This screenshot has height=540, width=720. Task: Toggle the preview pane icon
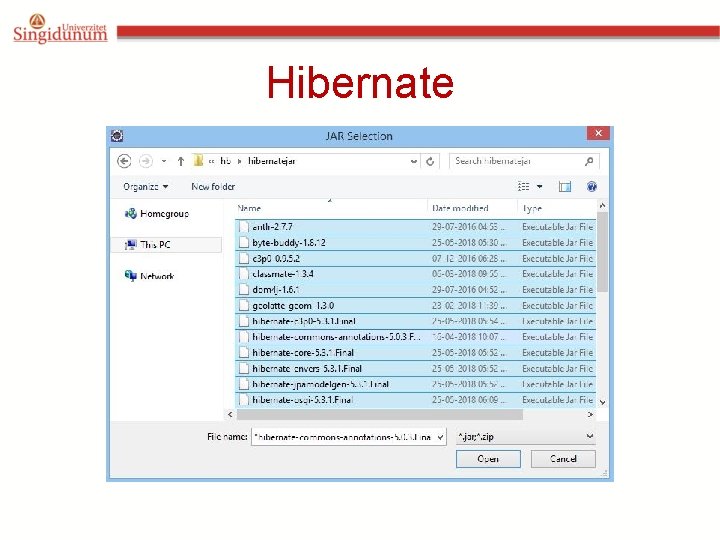point(565,186)
